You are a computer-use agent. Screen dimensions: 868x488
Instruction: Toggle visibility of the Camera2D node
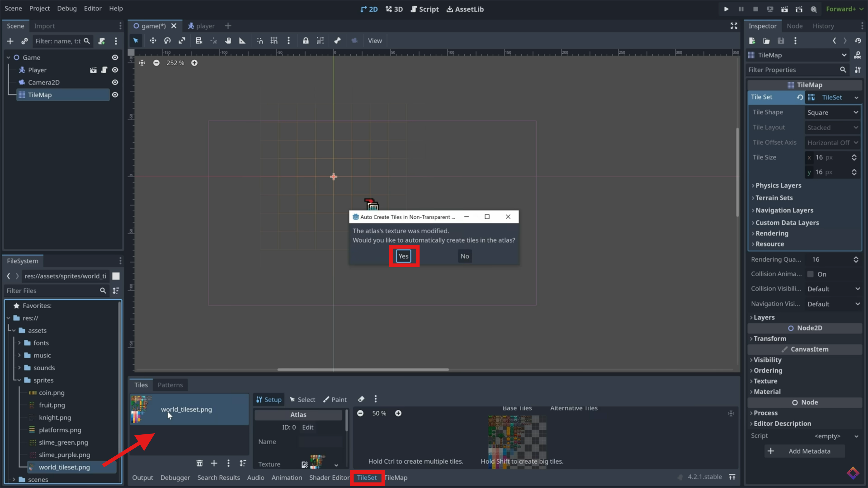(115, 82)
